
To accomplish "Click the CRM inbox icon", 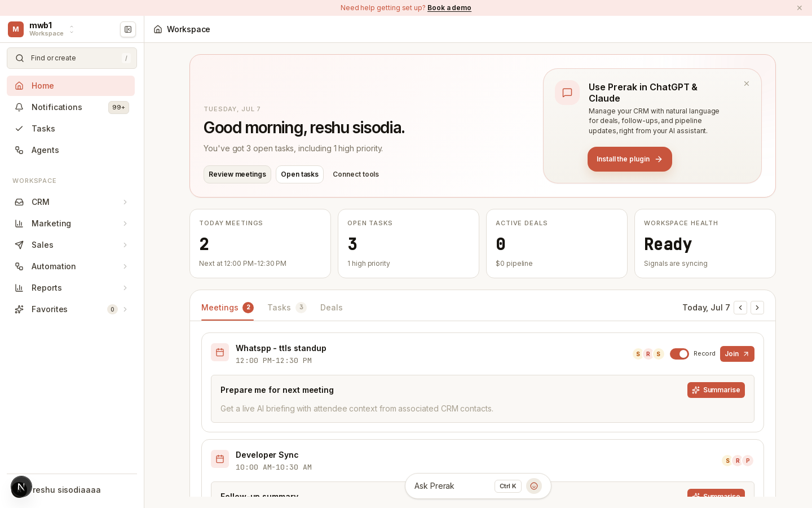I will (x=19, y=202).
